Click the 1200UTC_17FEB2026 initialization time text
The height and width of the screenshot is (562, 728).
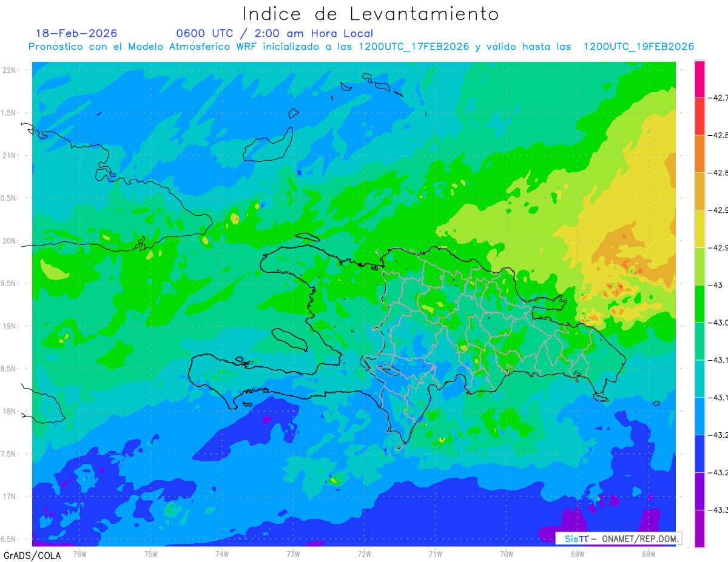pos(414,47)
